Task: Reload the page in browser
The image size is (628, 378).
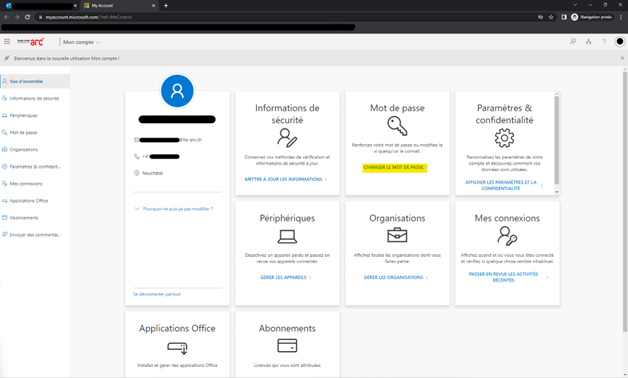Action: point(27,17)
